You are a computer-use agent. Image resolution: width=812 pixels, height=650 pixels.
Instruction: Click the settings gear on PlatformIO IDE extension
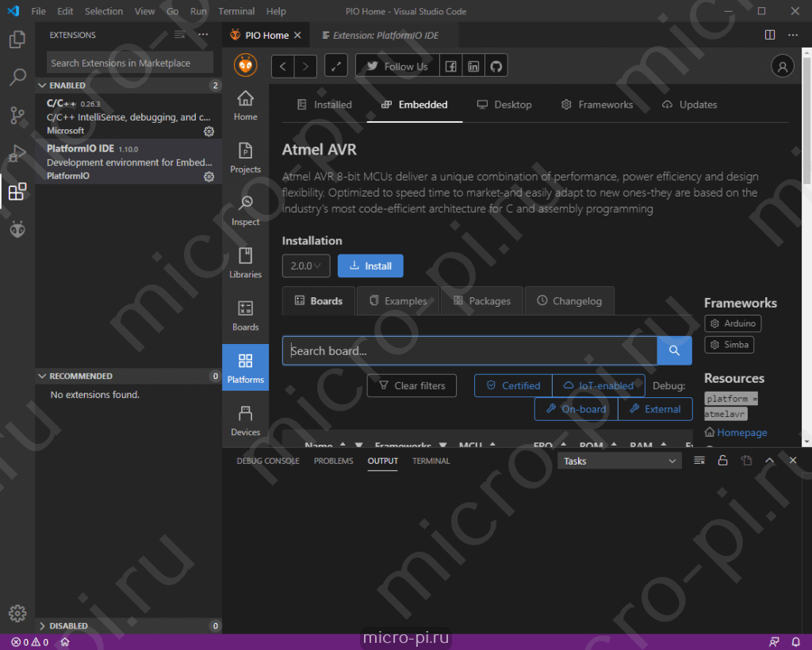tap(209, 177)
